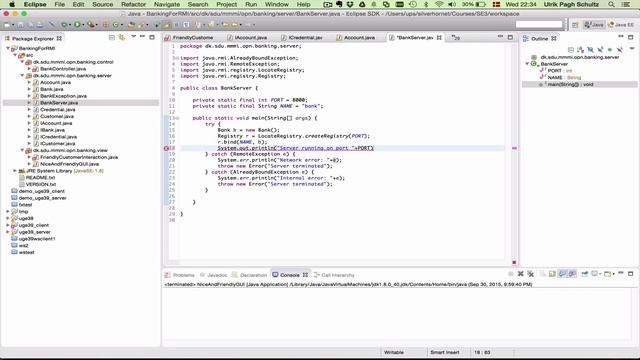This screenshot has height=360, width=640.
Task: Select BankController.java in Package Explorer
Action: click(x=62, y=69)
